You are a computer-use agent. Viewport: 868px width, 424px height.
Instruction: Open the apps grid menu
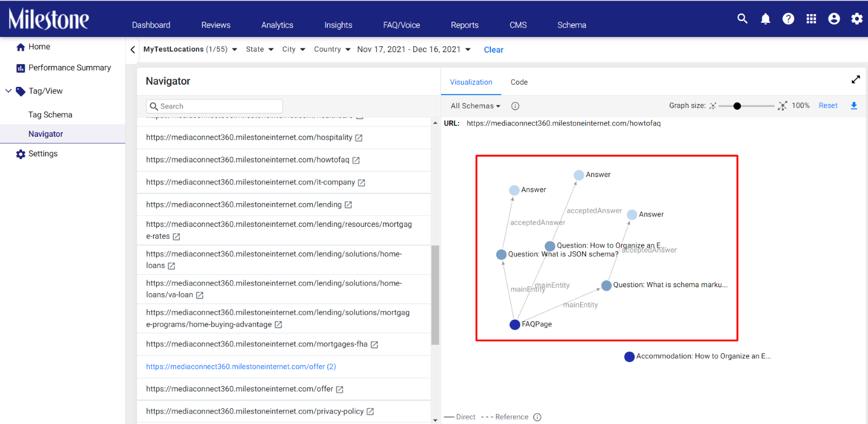tap(811, 19)
